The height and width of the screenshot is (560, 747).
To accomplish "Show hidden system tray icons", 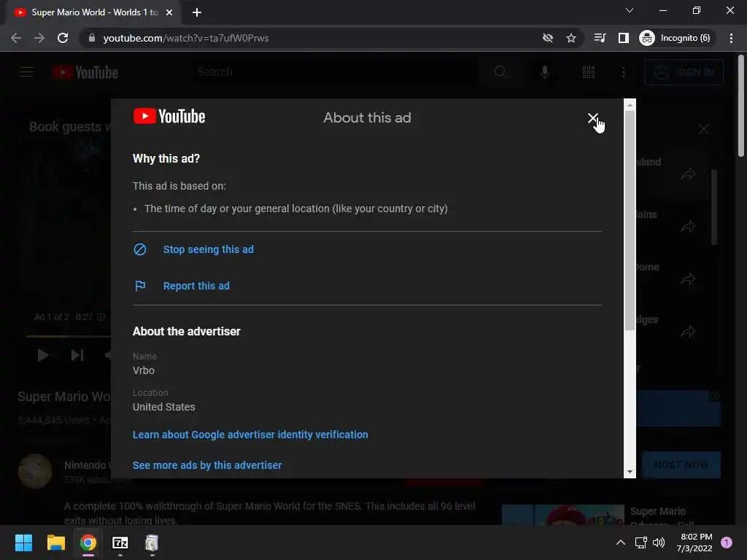I will [620, 542].
